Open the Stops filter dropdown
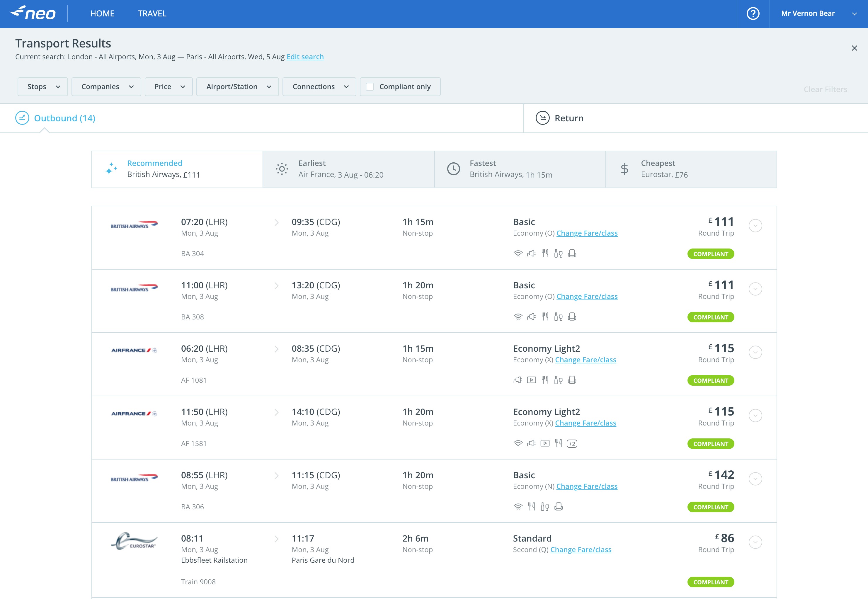868x599 pixels. (x=42, y=86)
